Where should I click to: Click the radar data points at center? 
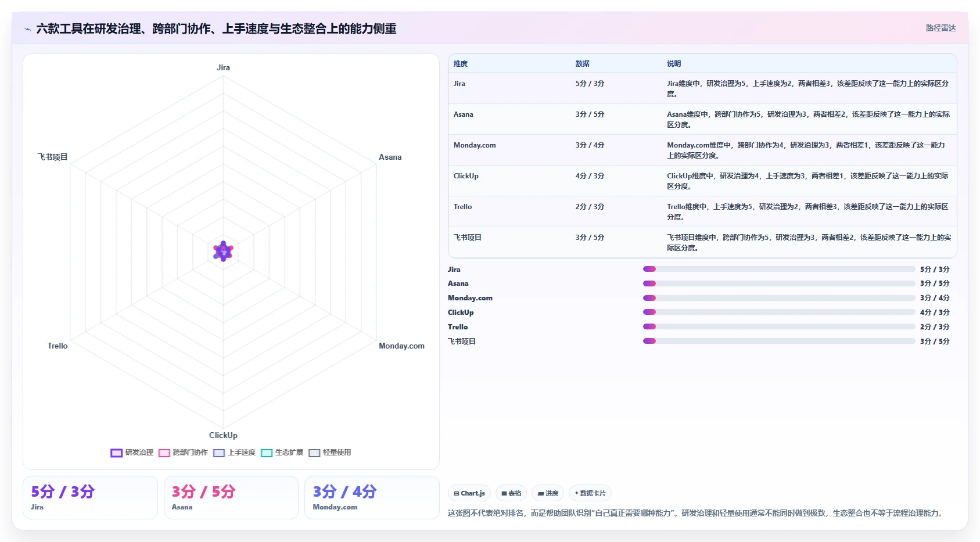click(x=223, y=252)
